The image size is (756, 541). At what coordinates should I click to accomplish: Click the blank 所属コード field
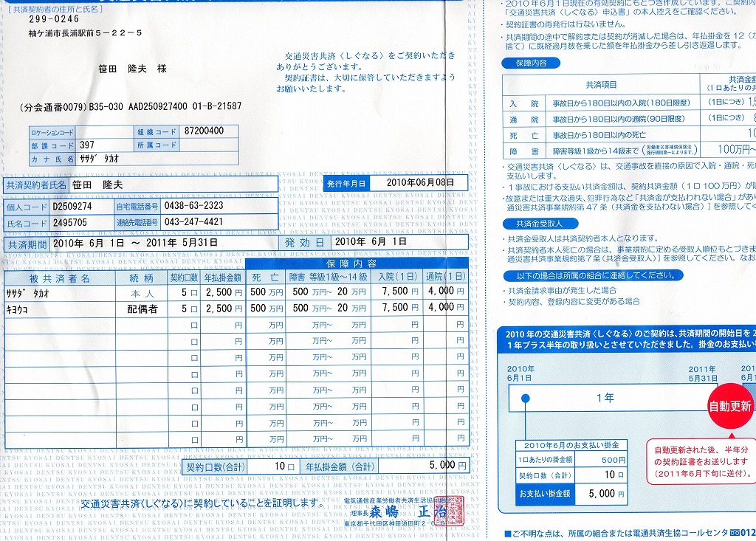coord(209,145)
